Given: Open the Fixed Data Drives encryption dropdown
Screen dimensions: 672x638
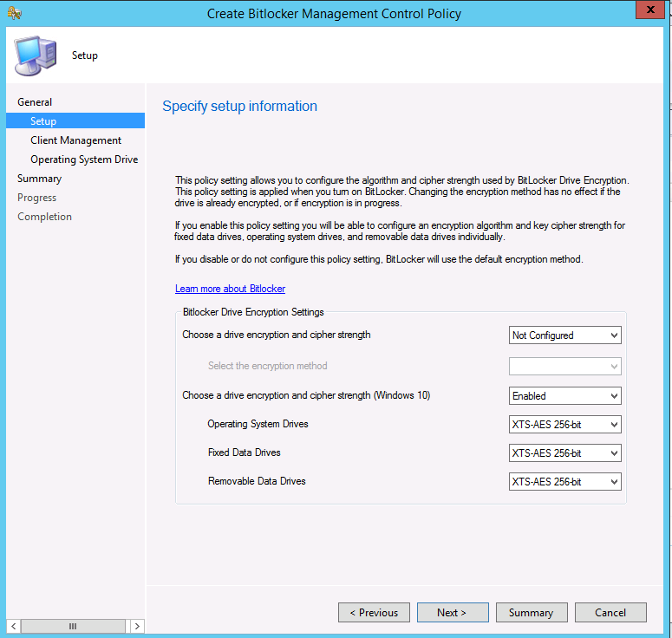Looking at the screenshot, I should [x=564, y=452].
